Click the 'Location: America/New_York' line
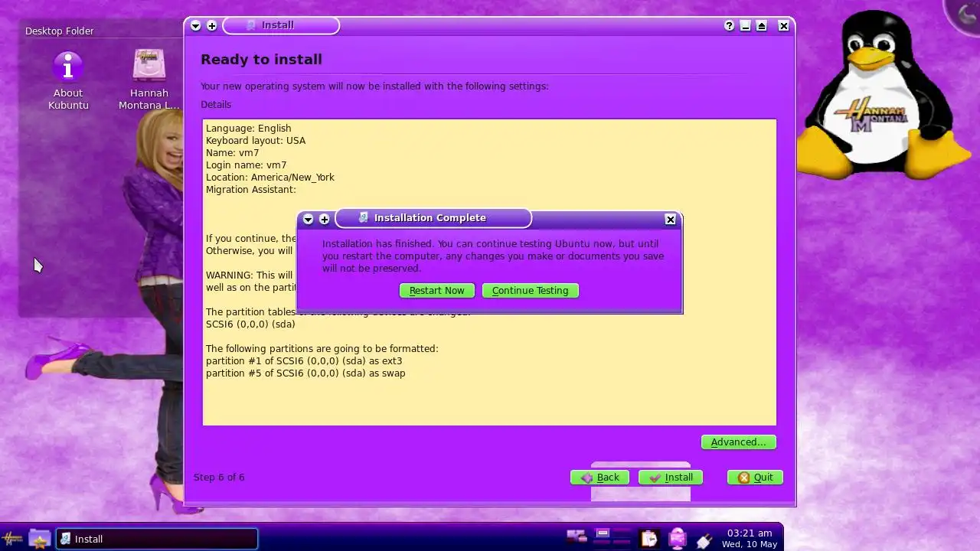980x551 pixels. click(270, 178)
